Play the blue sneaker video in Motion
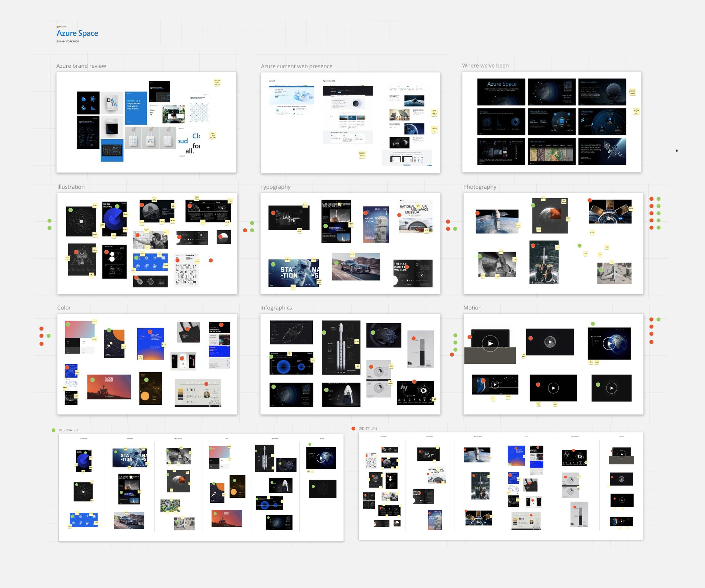This screenshot has height=588, width=705. [x=495, y=385]
